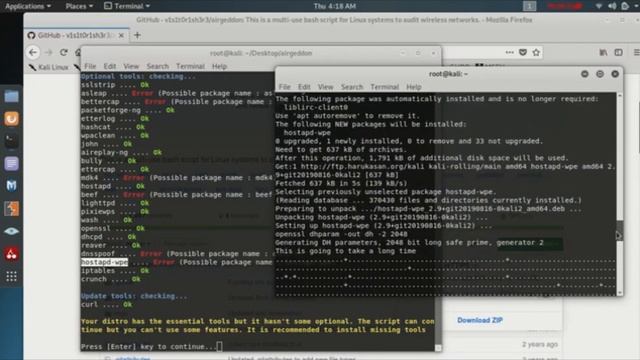Toggle the Firefox sidebar icon
640x360 pixels.
[x=619, y=52]
